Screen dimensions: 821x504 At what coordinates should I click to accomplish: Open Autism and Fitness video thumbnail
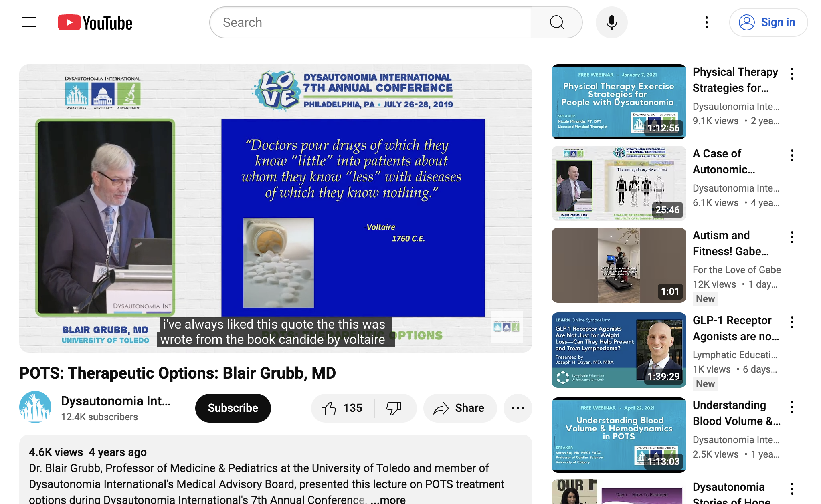(619, 265)
